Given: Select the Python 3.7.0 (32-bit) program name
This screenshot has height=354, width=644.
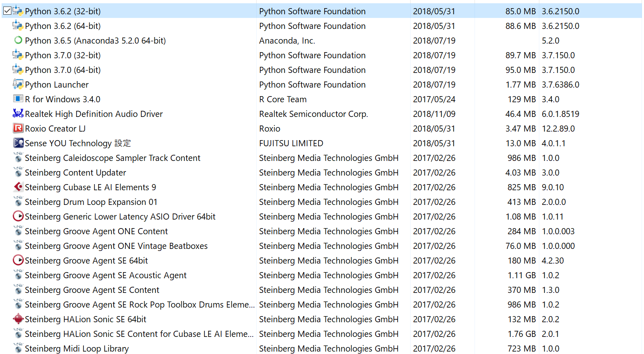Looking at the screenshot, I should pos(63,55).
